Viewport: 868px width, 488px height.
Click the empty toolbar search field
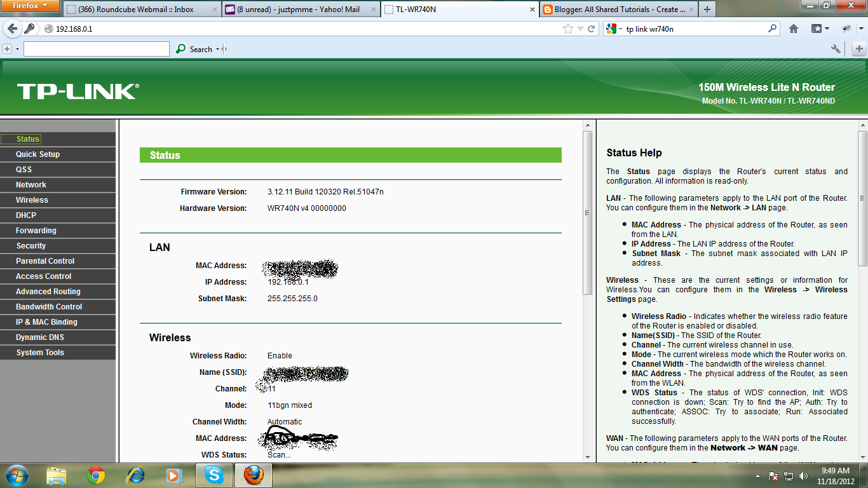tap(97, 49)
